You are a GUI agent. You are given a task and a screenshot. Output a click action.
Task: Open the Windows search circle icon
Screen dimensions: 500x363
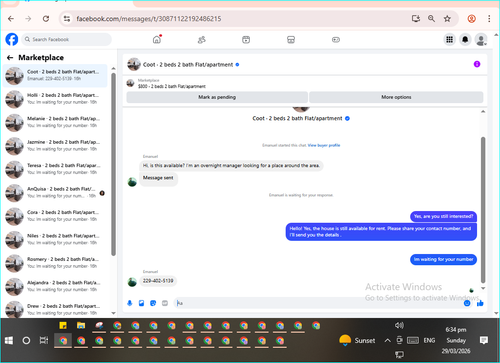[x=26, y=340]
